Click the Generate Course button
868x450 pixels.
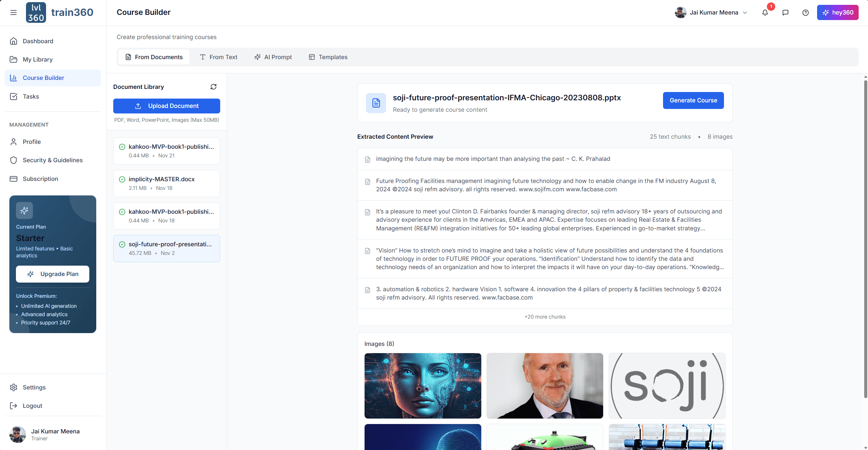tap(693, 100)
